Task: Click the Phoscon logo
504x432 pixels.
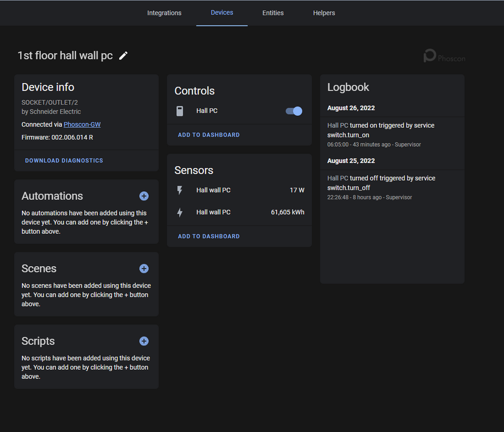Action: pos(444,56)
